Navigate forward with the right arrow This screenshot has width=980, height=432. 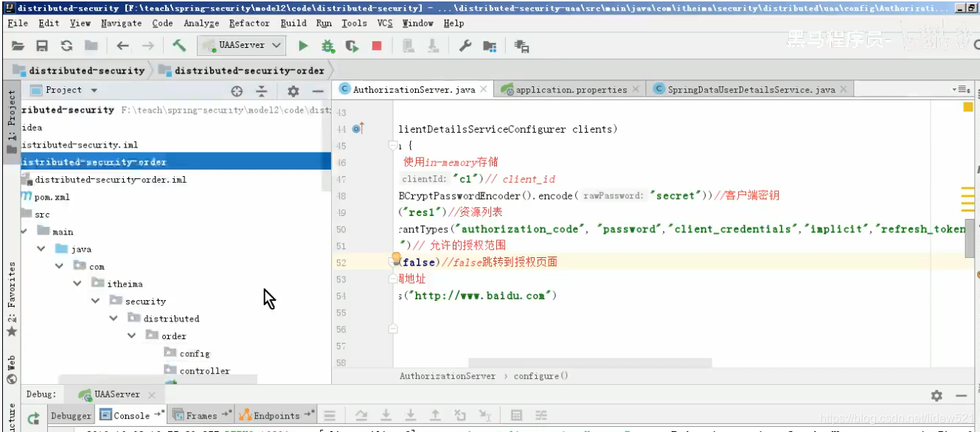point(147,46)
